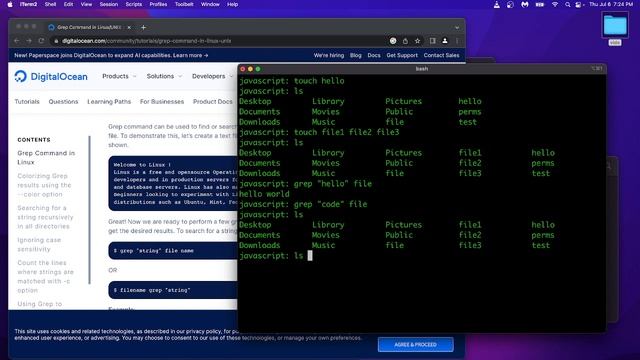The image size is (640, 360).
Task: Open the Toolbelt menu
Action: (x=184, y=4)
